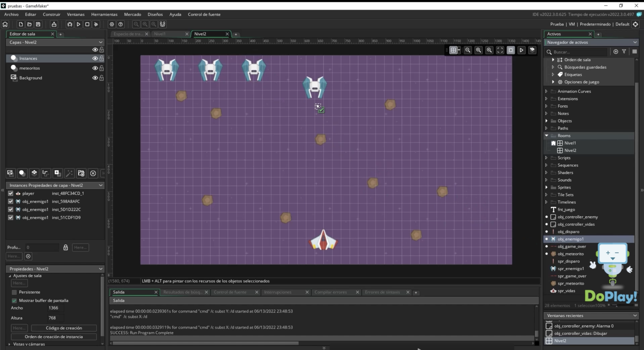Expand the Objects folder in Activos
644x350 pixels.
(546, 121)
